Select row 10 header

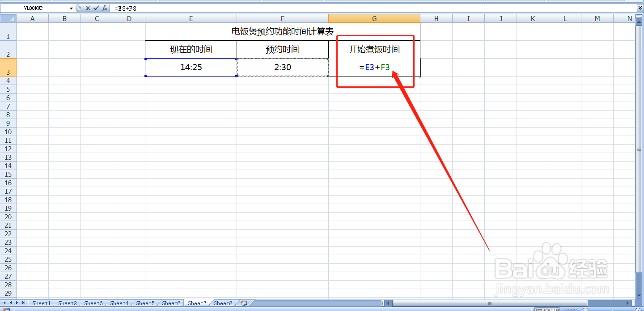point(8,132)
